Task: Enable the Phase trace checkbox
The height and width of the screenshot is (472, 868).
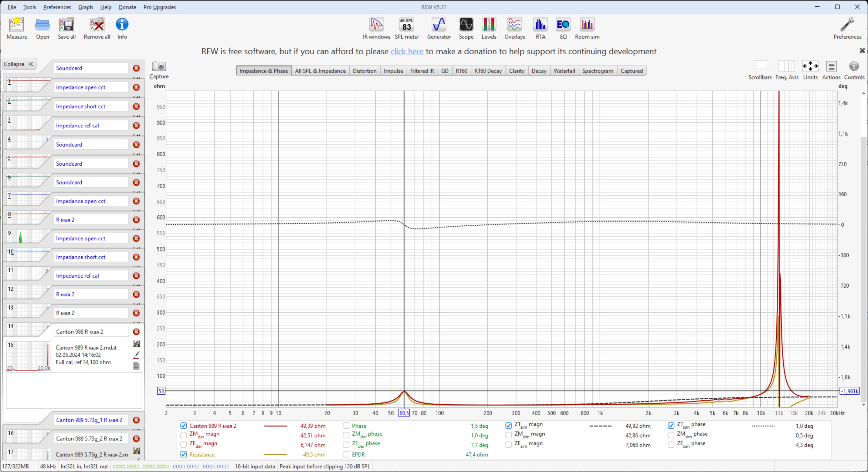Action: point(346,426)
